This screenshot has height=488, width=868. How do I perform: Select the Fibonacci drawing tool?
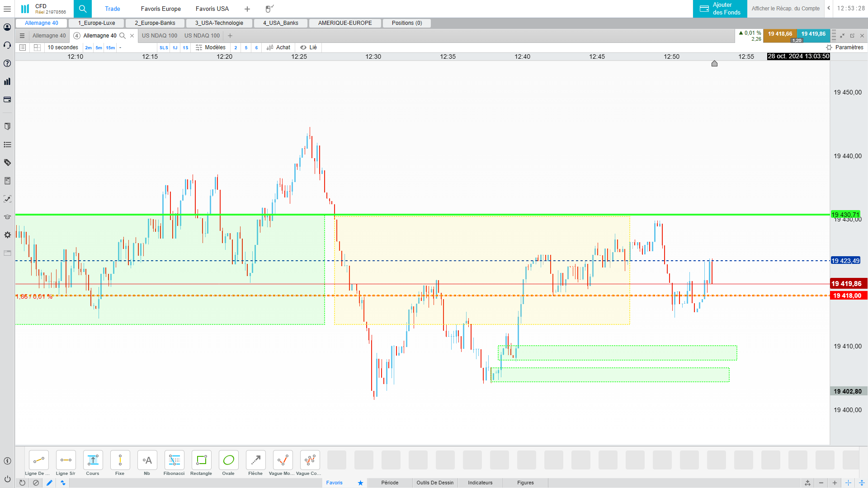174,460
